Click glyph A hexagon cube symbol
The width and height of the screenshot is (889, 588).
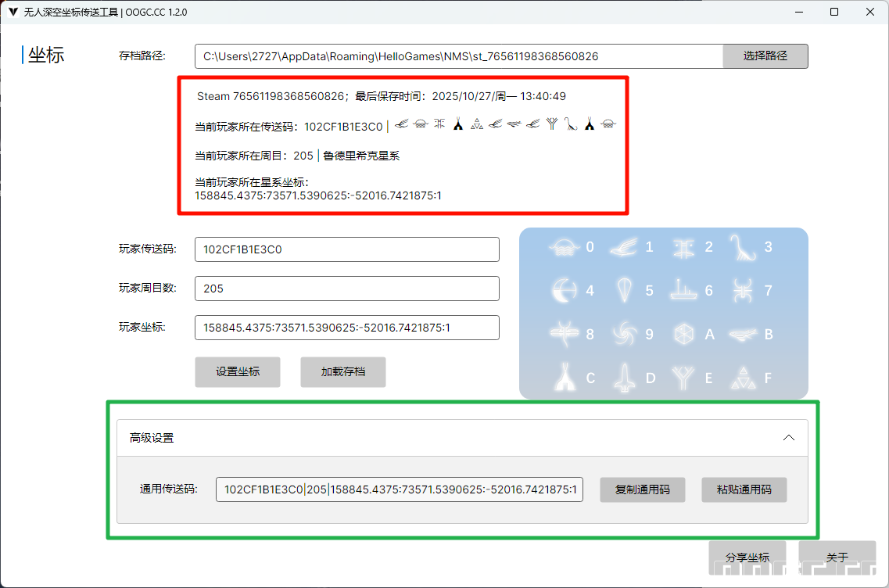coord(683,334)
